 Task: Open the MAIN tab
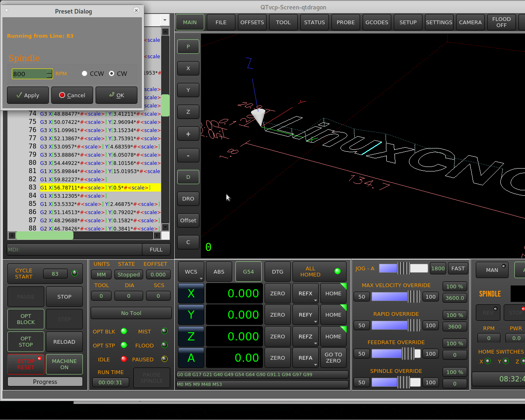pyautogui.click(x=190, y=22)
